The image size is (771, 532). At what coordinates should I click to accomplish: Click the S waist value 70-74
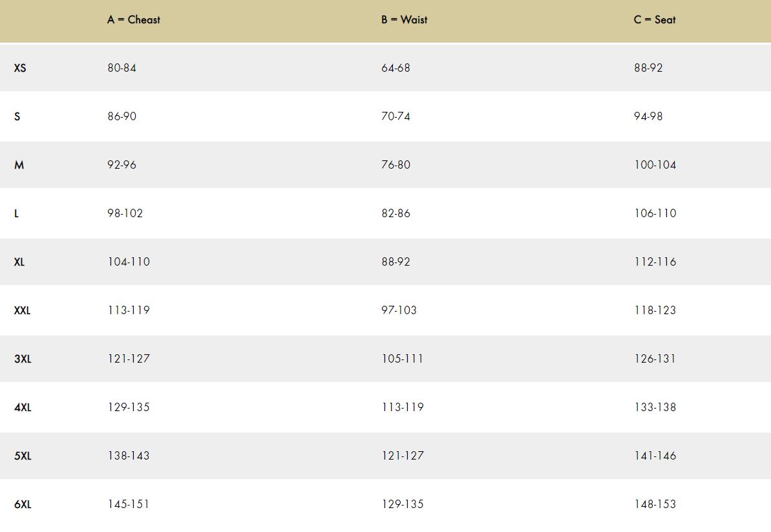(396, 116)
